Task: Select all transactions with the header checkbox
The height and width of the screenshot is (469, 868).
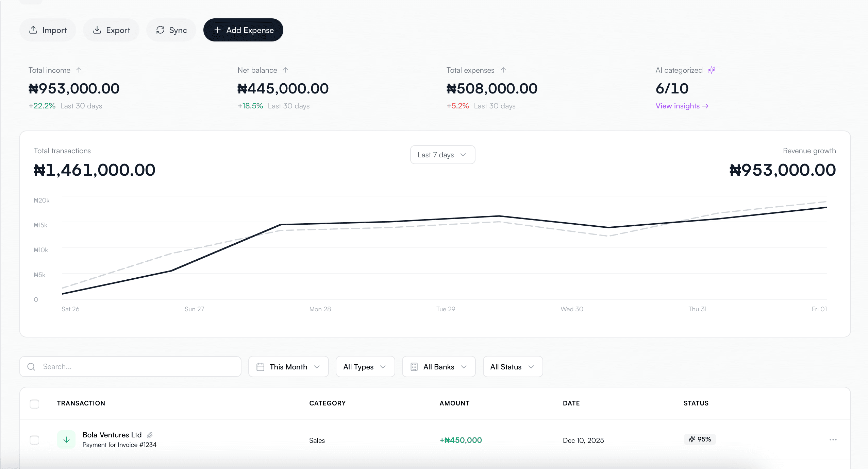Action: click(34, 404)
